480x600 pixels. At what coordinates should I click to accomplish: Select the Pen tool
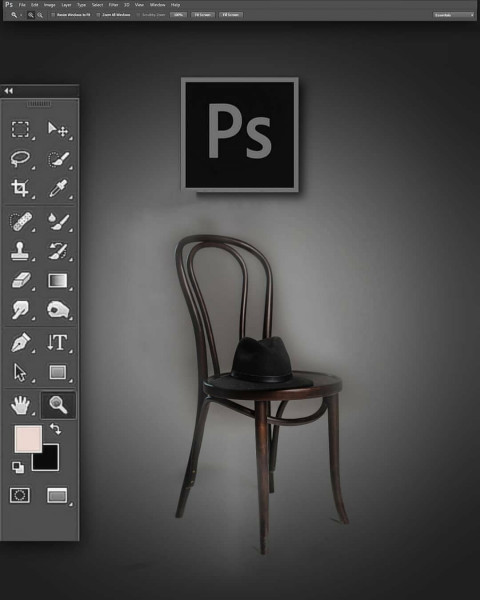(21, 342)
